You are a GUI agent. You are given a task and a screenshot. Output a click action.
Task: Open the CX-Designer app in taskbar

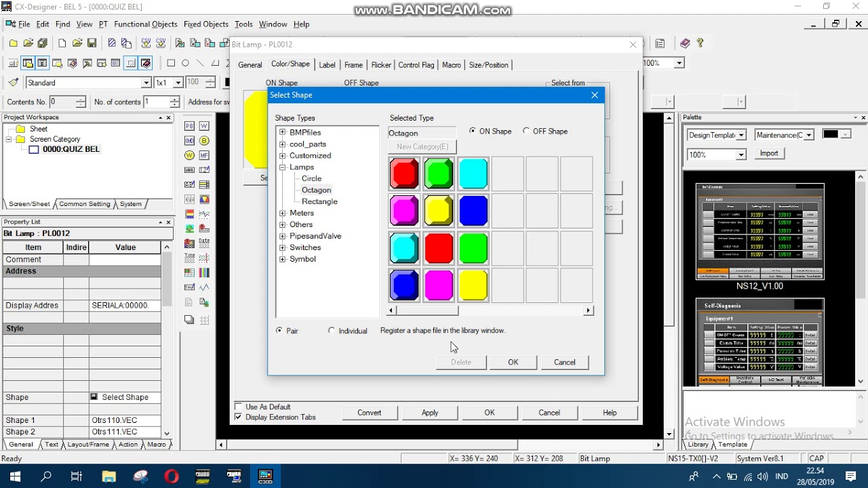pos(265,476)
